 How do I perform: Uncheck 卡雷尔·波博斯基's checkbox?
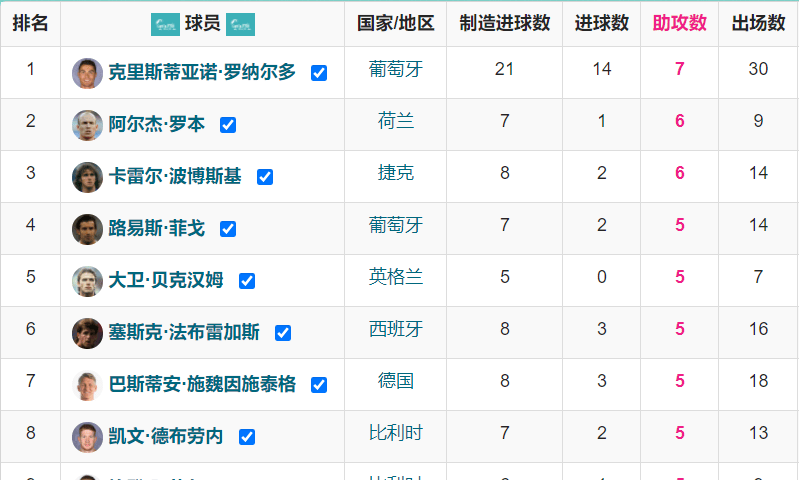[265, 177]
